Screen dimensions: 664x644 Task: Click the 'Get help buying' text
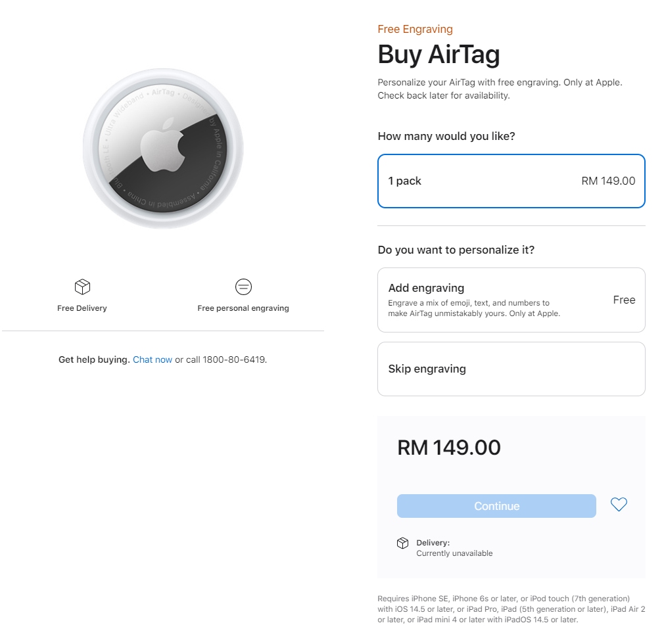pyautogui.click(x=93, y=359)
